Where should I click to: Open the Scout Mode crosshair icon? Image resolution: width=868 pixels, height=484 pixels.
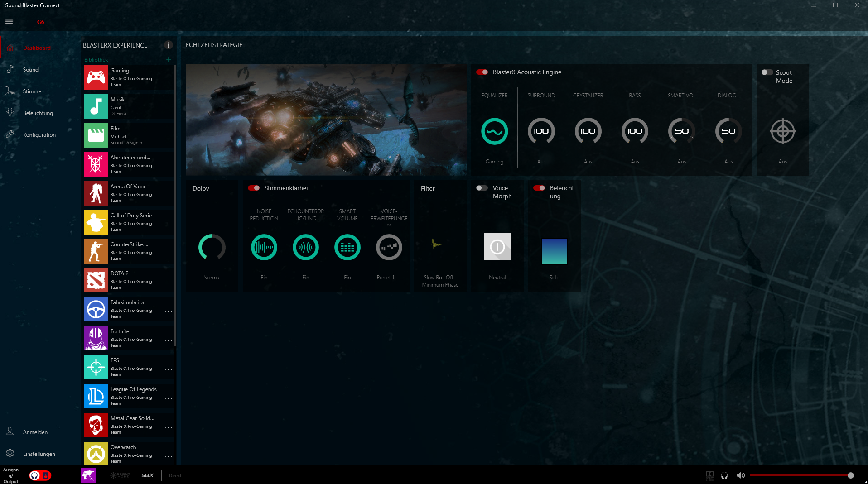pyautogui.click(x=783, y=132)
